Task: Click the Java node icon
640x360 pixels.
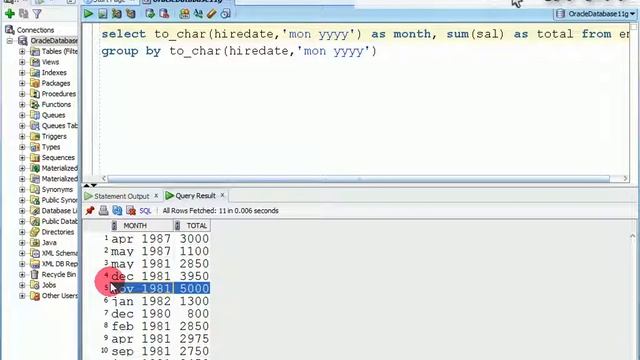Action: click(x=35, y=242)
